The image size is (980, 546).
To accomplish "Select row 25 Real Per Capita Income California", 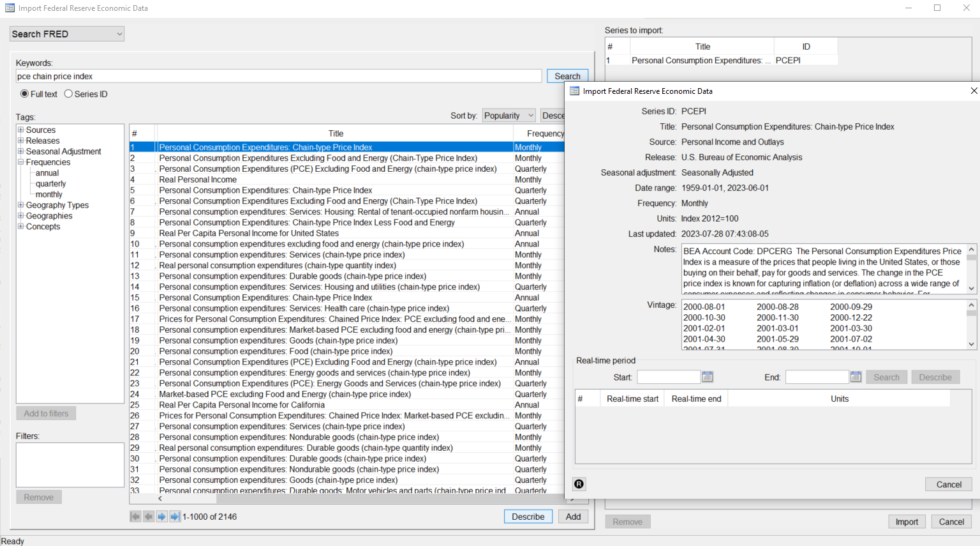I will pyautogui.click(x=347, y=405).
